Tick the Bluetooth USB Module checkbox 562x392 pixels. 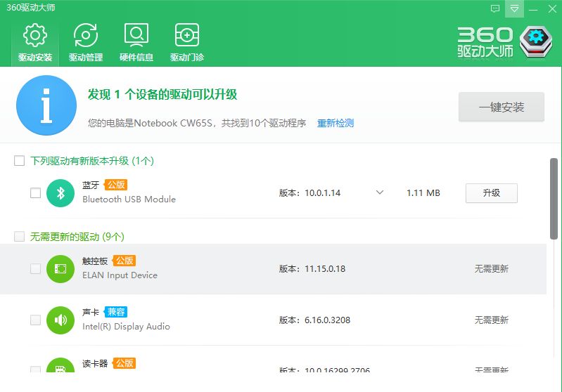[x=35, y=193]
